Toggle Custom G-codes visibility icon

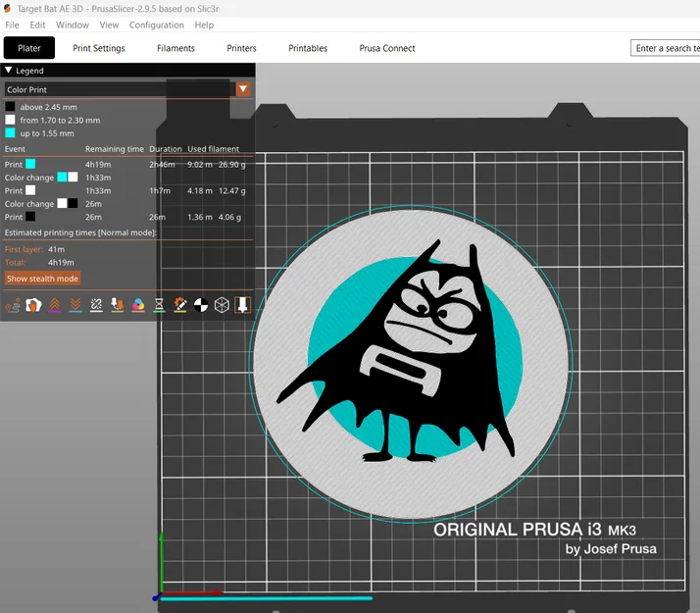180,305
